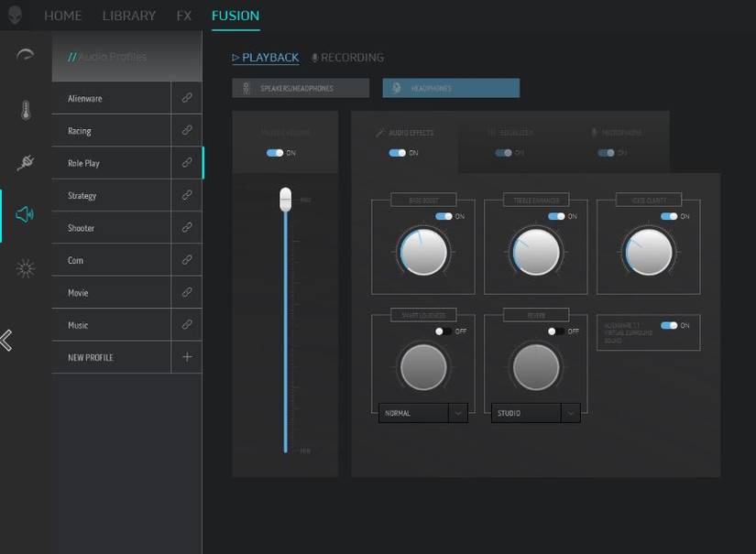This screenshot has width=756, height=554.
Task: Select the Music audio profile
Action: pyautogui.click(x=112, y=325)
